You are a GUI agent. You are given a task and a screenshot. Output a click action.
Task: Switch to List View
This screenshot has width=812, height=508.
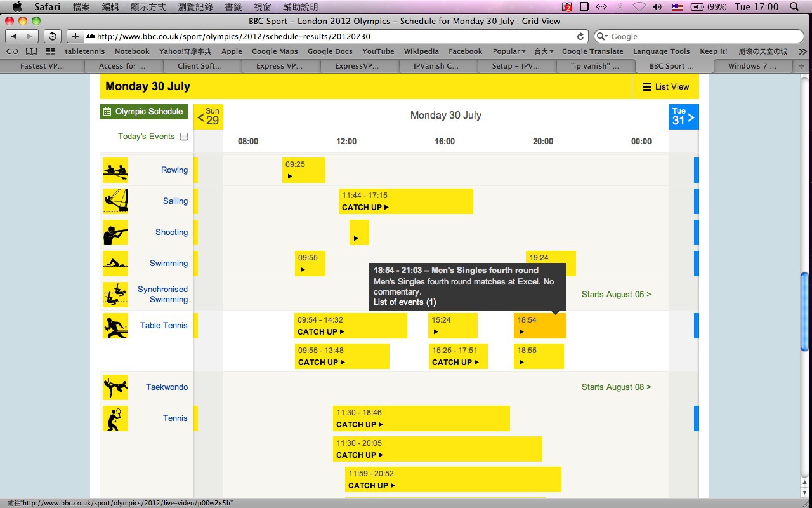click(665, 87)
